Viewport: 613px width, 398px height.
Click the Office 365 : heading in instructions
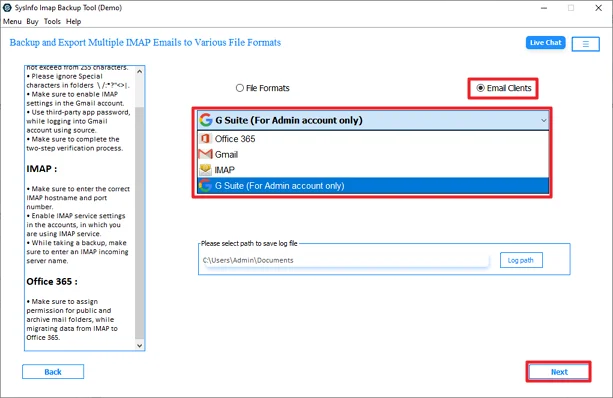[x=52, y=281]
